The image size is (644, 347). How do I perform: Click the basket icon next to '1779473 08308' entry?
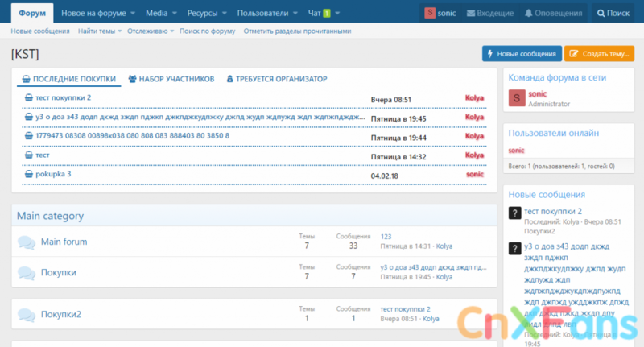point(29,136)
